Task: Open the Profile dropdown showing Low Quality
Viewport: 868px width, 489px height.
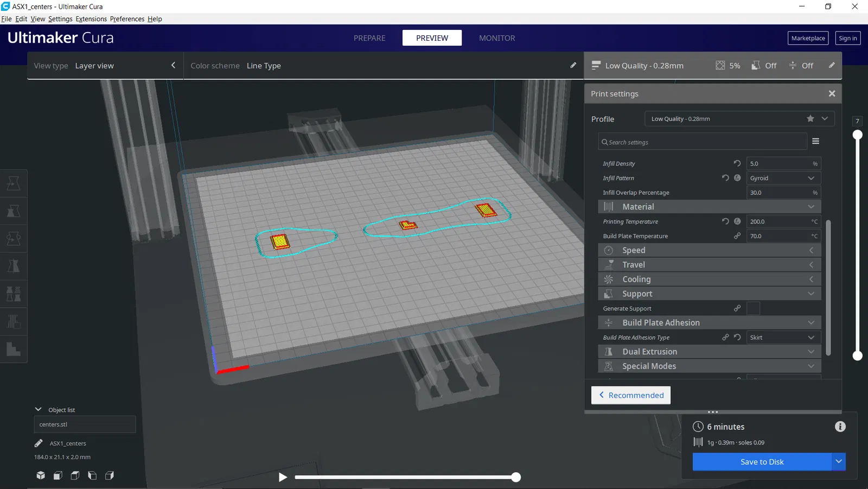Action: click(x=739, y=119)
